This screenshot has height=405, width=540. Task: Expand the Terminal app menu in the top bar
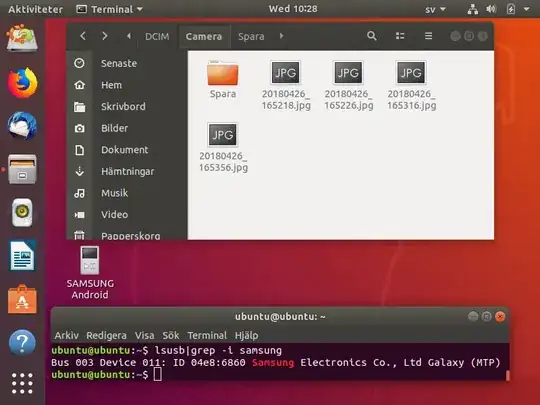coord(110,9)
